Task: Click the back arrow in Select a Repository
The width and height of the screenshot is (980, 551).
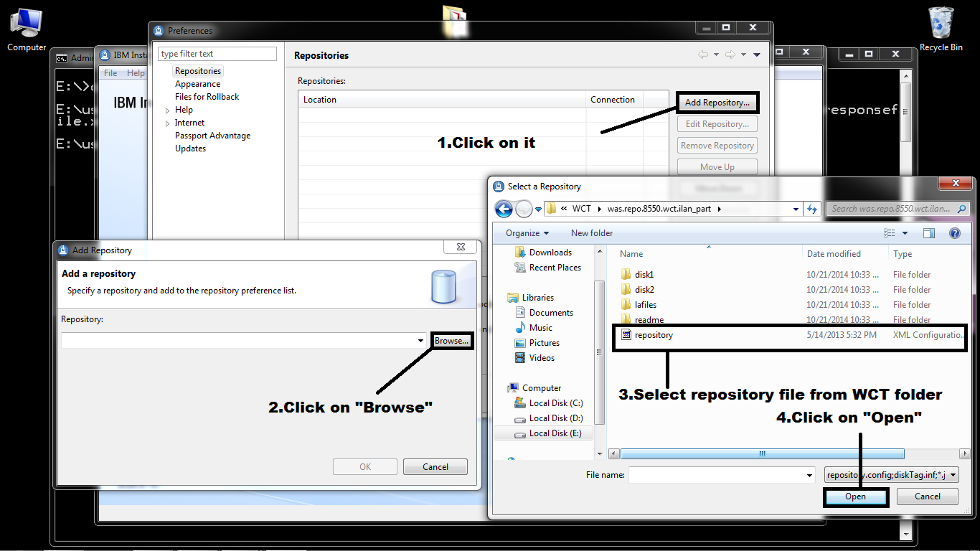Action: point(504,208)
